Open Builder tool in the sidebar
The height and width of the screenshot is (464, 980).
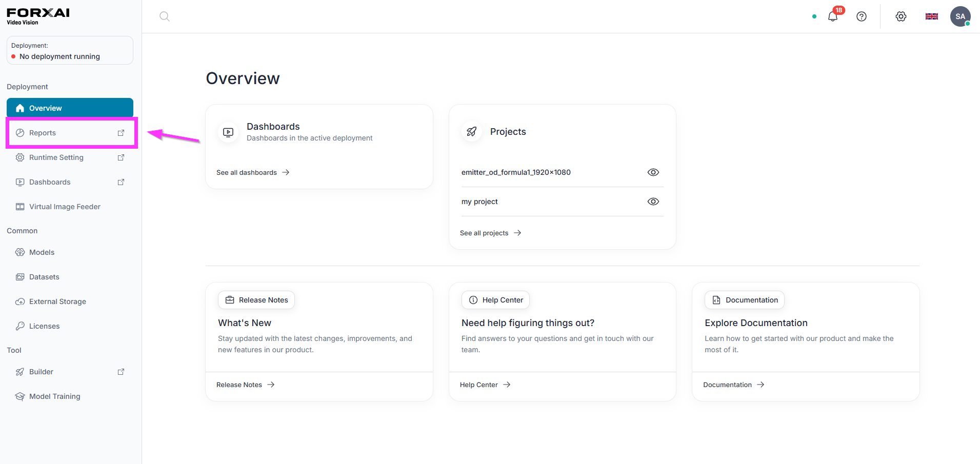tap(70, 372)
